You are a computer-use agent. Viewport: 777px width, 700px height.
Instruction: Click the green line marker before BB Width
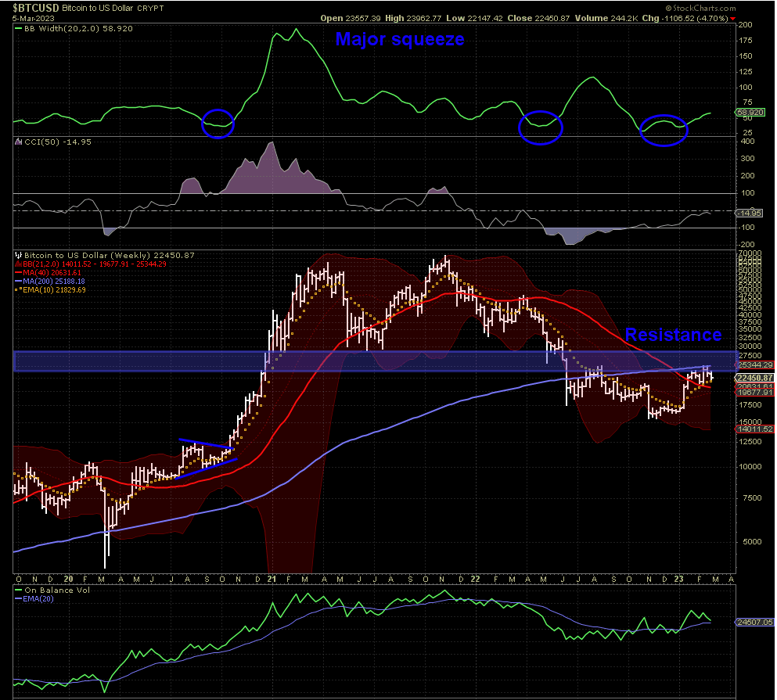click(19, 29)
